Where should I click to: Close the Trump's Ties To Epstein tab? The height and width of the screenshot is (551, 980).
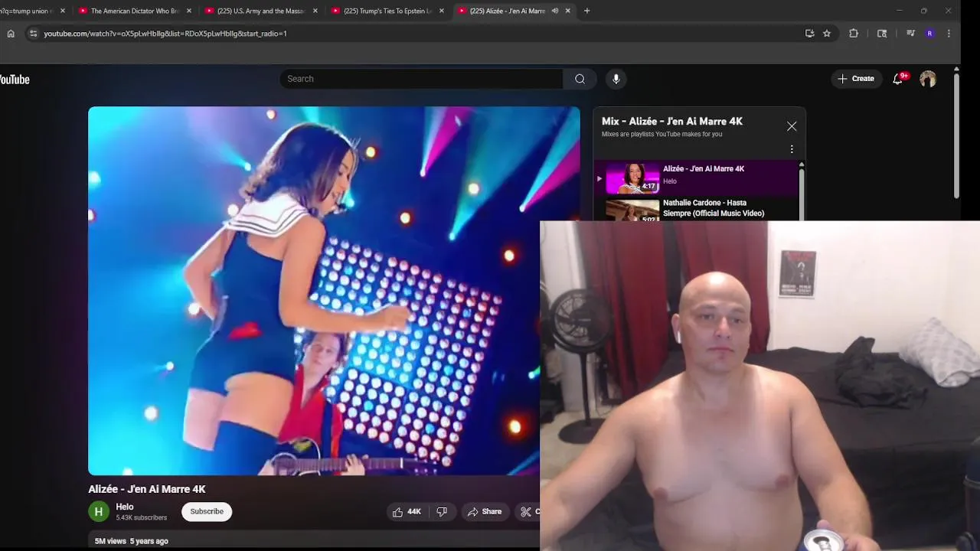pyautogui.click(x=442, y=11)
